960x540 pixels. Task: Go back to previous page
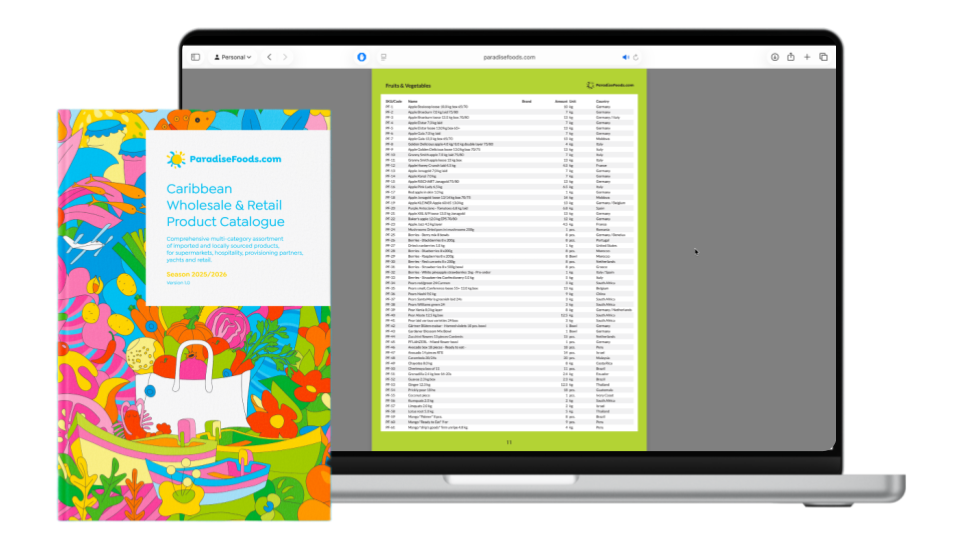tap(269, 57)
